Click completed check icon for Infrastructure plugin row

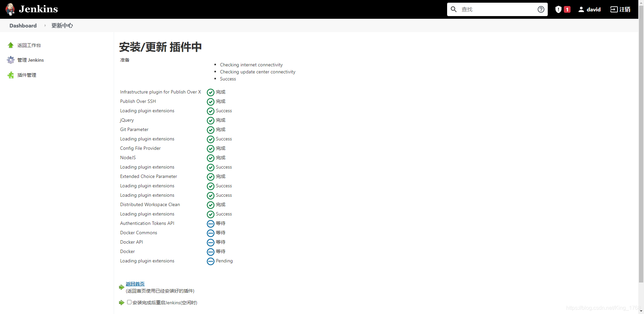[211, 92]
